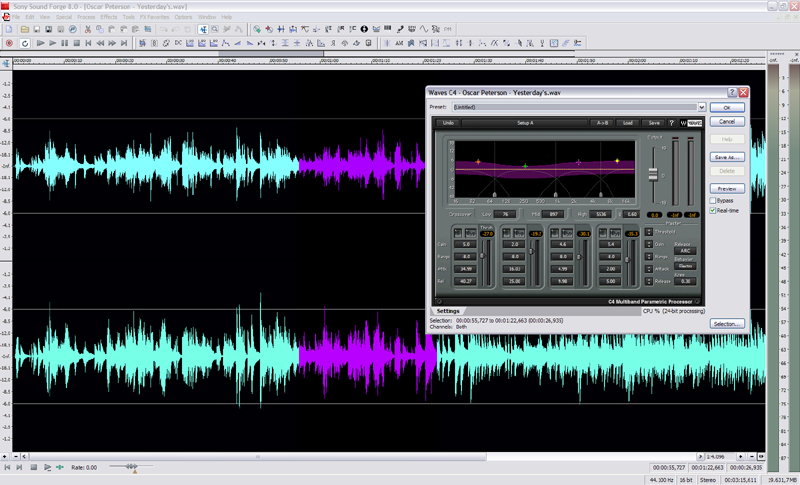Click the Selection... button
The image size is (800, 485).
pyautogui.click(x=727, y=324)
